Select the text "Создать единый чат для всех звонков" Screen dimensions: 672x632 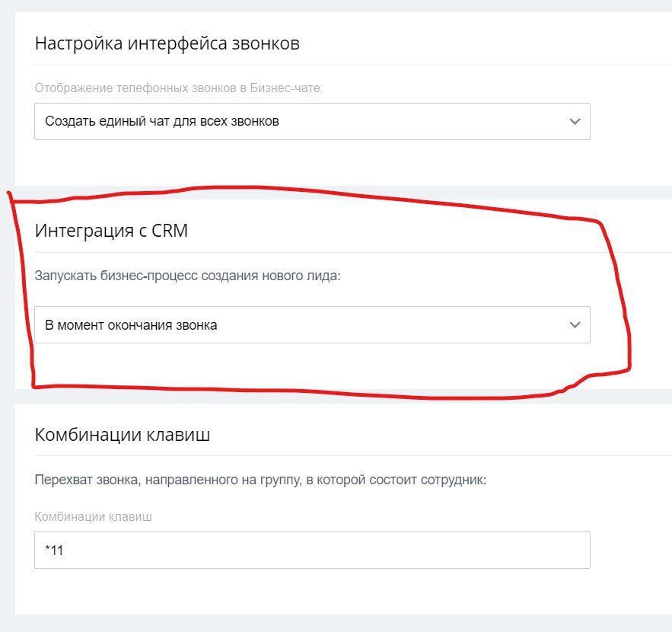pyautogui.click(x=162, y=122)
